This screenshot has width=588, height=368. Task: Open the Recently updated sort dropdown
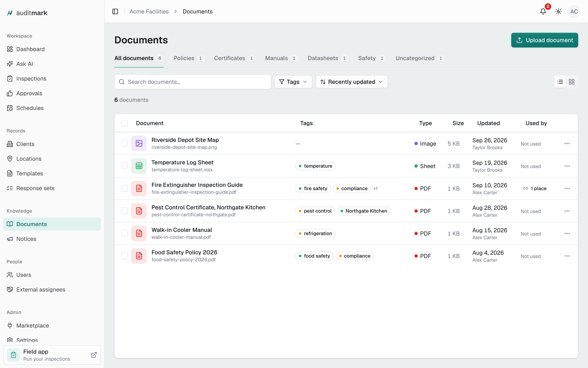pos(352,82)
